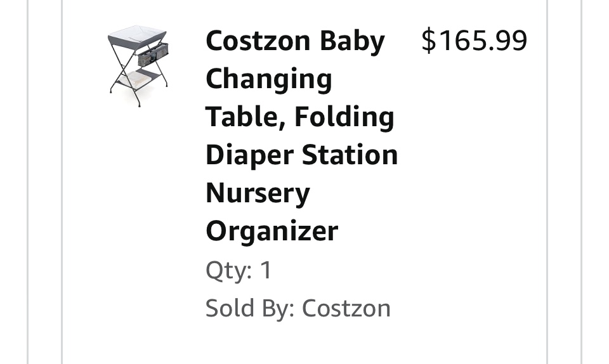Click the storage basket in the product image
609x364 pixels.
click(154, 56)
